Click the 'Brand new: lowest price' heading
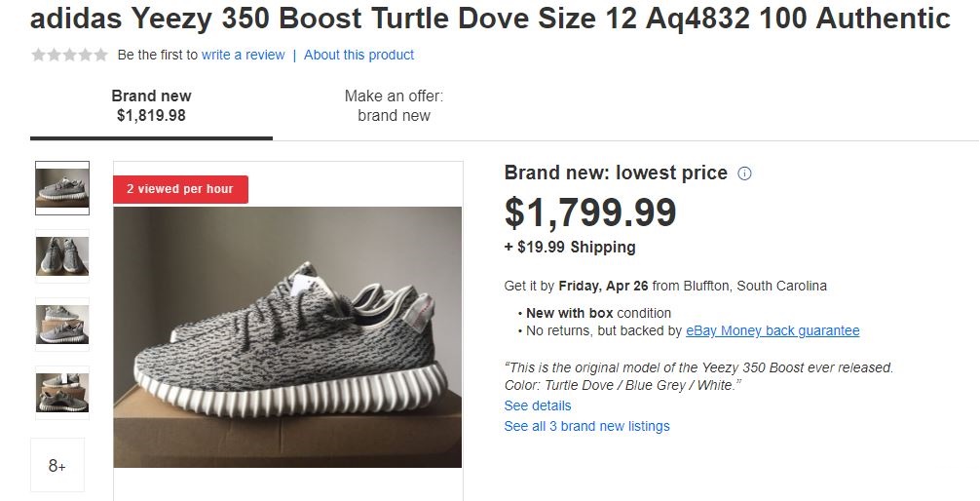This screenshot has height=501, width=980. click(616, 173)
